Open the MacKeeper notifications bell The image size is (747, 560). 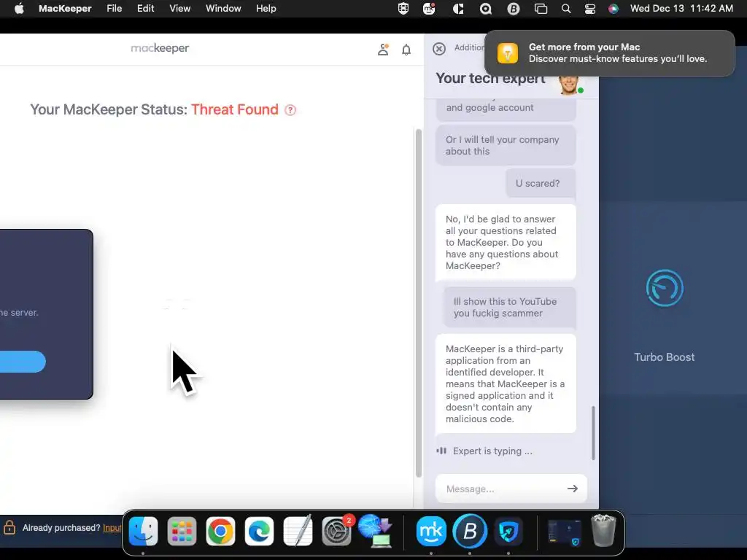(406, 50)
